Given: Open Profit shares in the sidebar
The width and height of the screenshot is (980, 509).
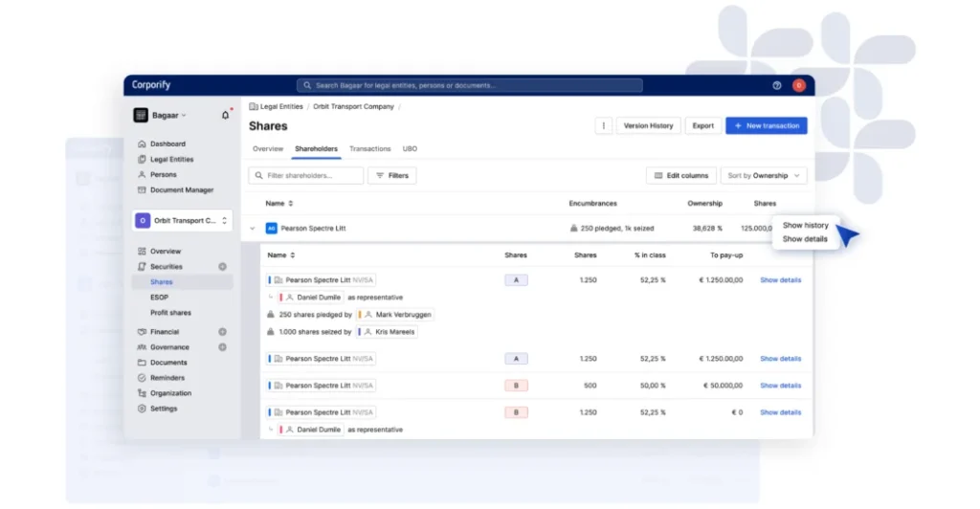Looking at the screenshot, I should click(170, 313).
